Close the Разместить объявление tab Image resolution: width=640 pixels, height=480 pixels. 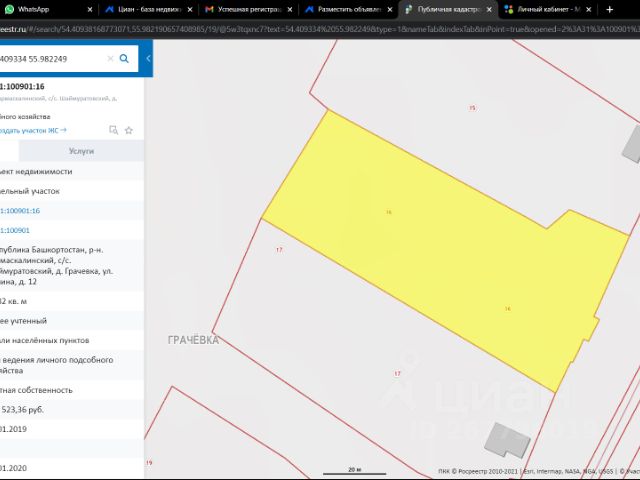tap(390, 9)
